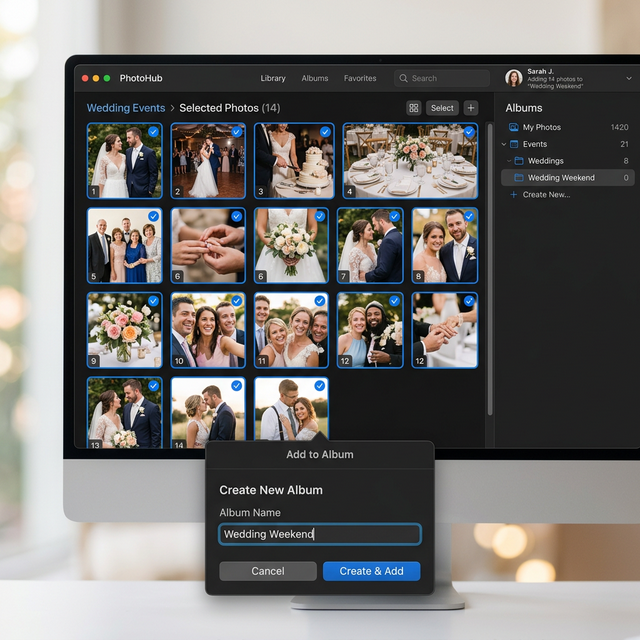Click the Cancel button

268,571
